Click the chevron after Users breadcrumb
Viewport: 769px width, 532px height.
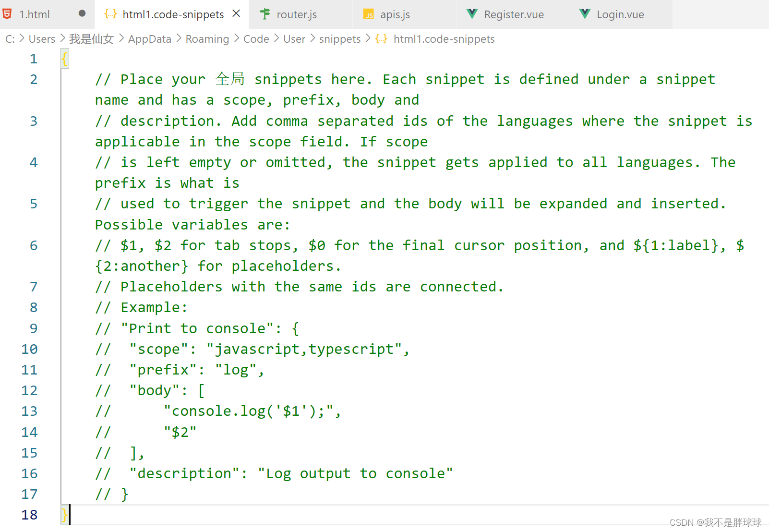click(62, 37)
